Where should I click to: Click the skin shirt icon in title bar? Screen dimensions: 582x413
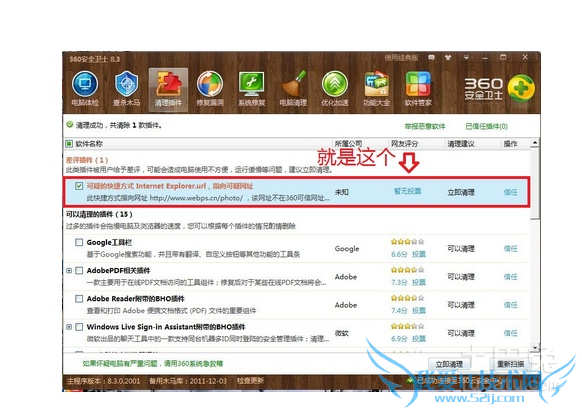pyautogui.click(x=448, y=58)
